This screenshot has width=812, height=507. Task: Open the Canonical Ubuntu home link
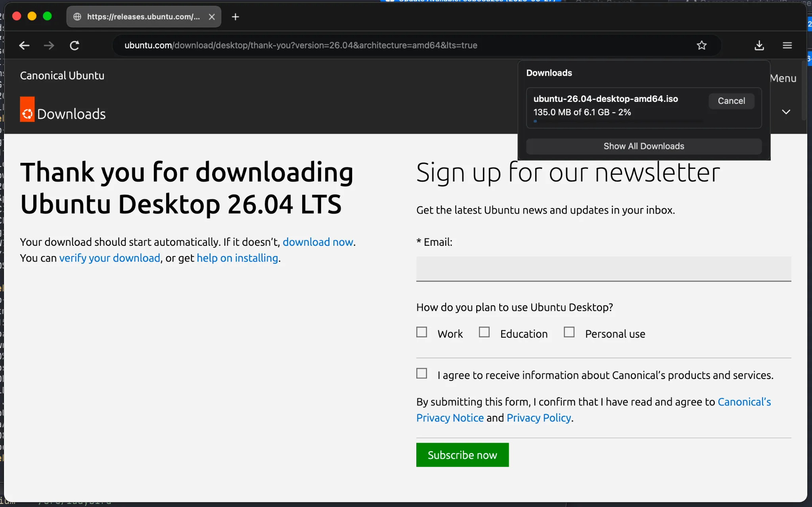pos(62,75)
